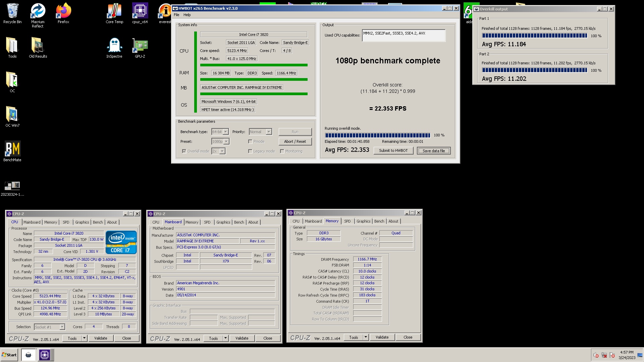Switch to Bench tab in first CPU-Z window
The height and width of the screenshot is (362, 644).
[x=98, y=222]
